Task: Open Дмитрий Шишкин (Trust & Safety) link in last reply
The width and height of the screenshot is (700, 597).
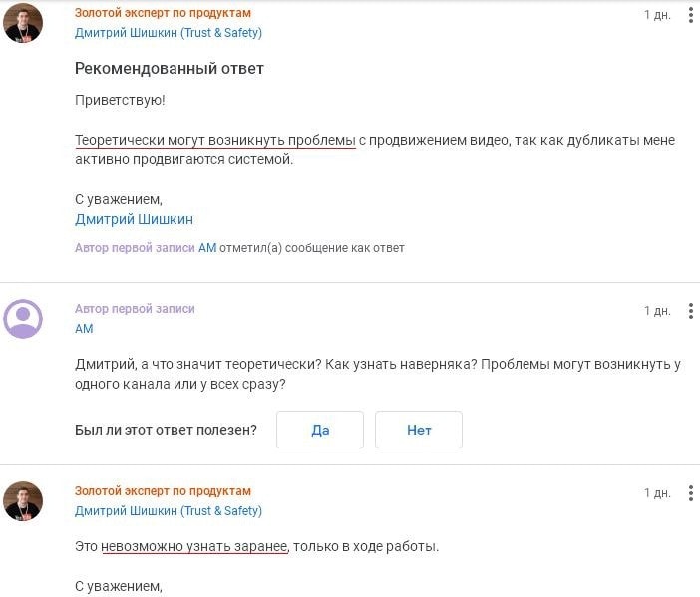Action: pyautogui.click(x=169, y=511)
